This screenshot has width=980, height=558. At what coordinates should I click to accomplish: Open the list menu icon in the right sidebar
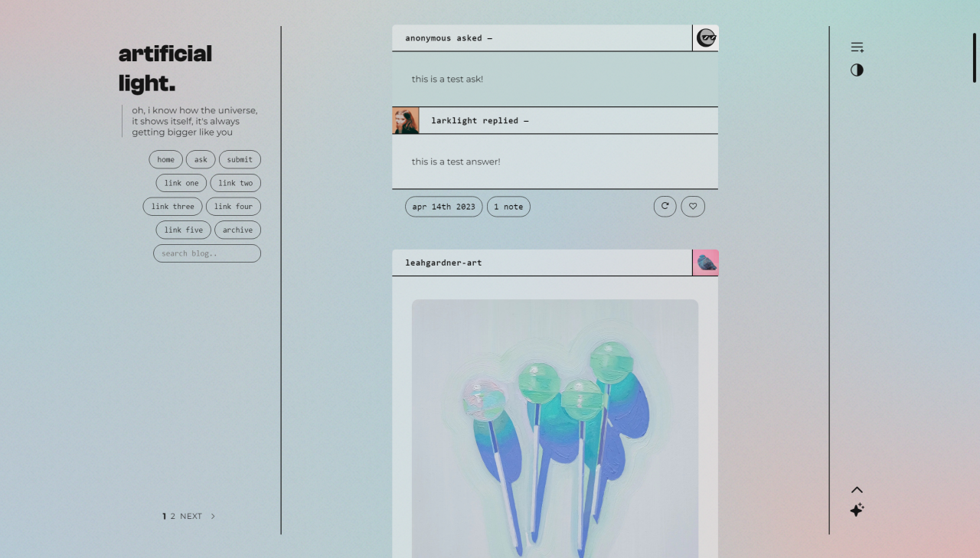click(857, 47)
